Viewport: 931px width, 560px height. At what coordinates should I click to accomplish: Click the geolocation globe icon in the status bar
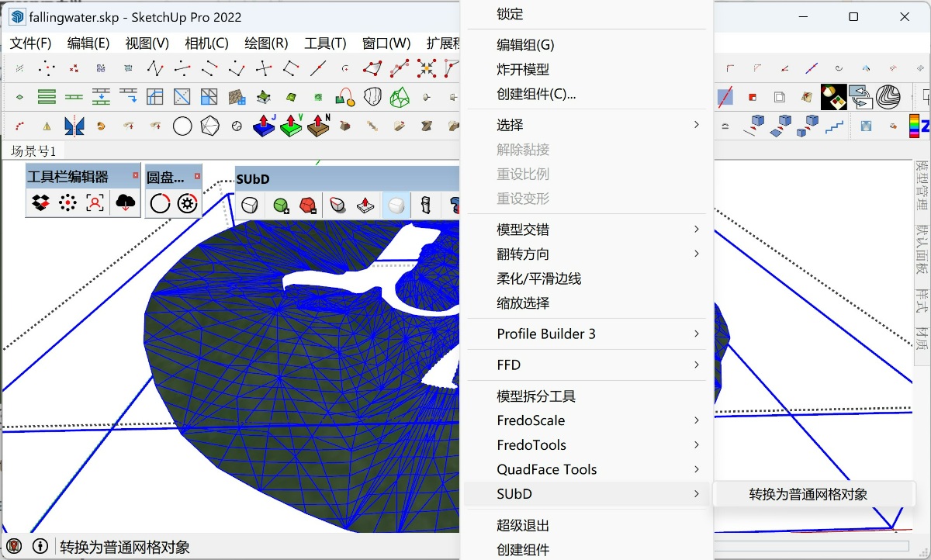point(16,546)
